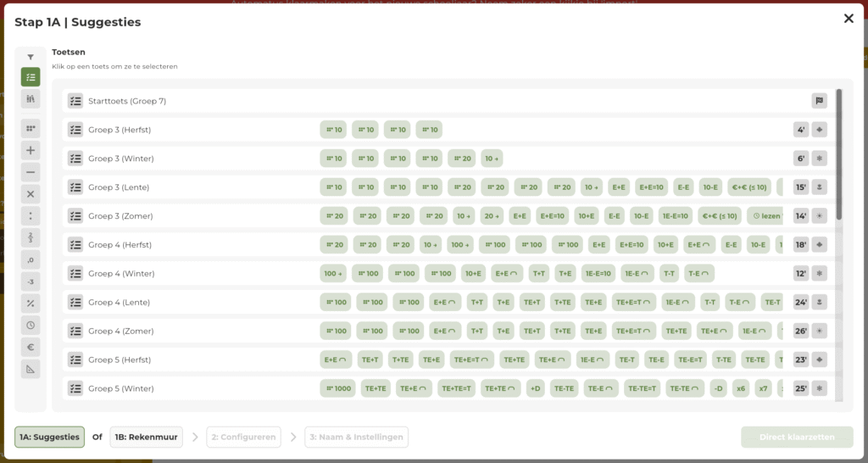
Task: Go to step 3: Naam & Instellingen
Action: (x=357, y=437)
